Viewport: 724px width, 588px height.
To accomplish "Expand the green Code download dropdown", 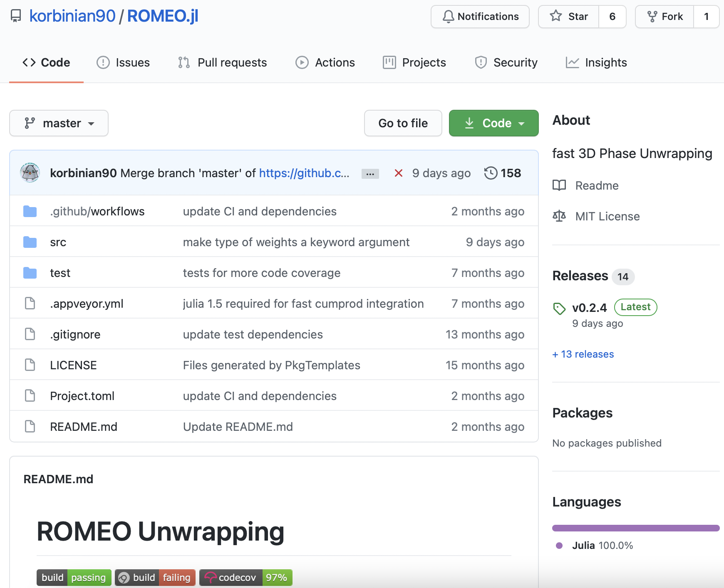I will tap(493, 123).
